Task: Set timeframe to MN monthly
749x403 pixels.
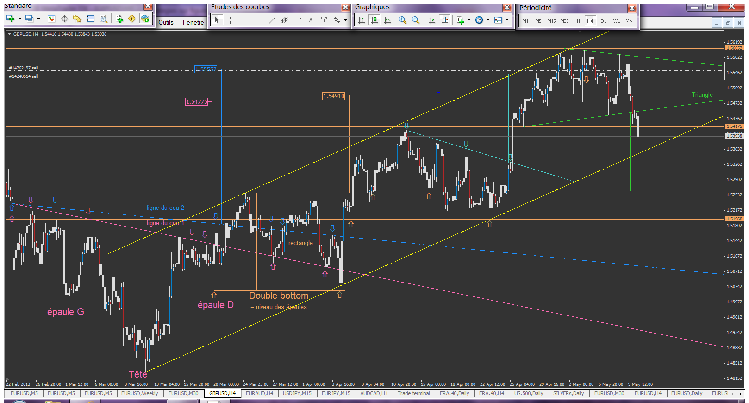Action: pyautogui.click(x=629, y=21)
